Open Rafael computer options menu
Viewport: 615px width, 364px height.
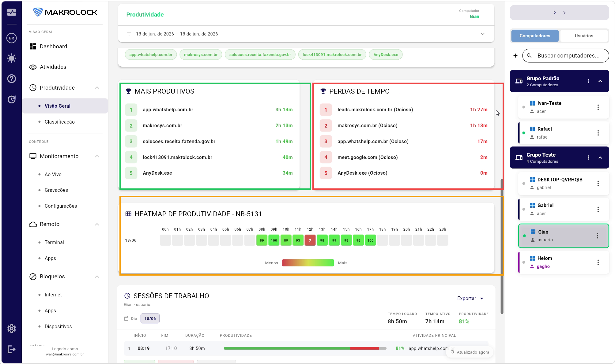[x=598, y=133]
